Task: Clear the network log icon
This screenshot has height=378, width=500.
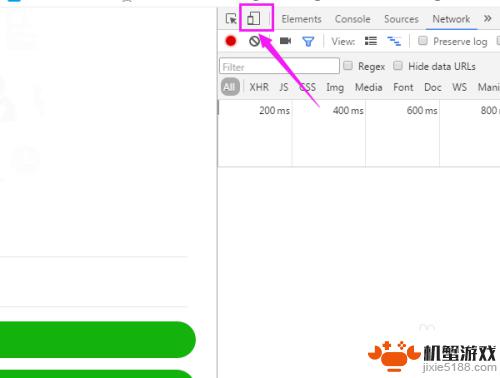Action: [254, 41]
